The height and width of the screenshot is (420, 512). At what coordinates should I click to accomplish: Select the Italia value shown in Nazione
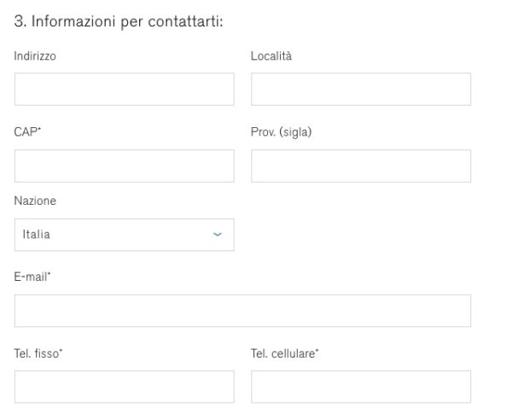36,235
